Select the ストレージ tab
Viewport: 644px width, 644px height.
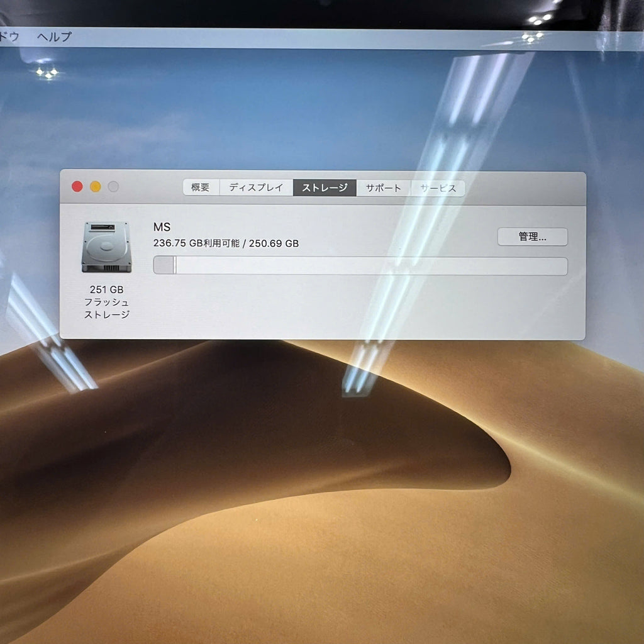325,187
